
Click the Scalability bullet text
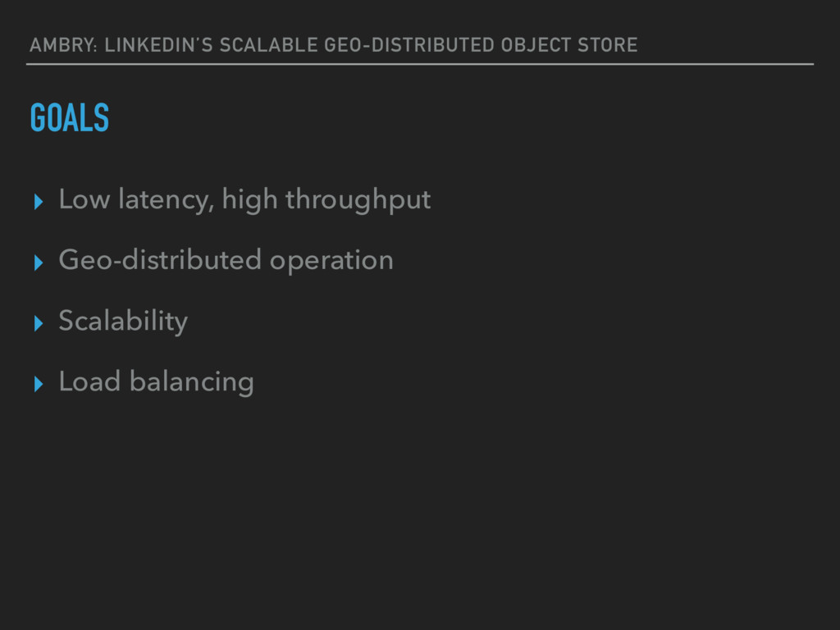(123, 322)
